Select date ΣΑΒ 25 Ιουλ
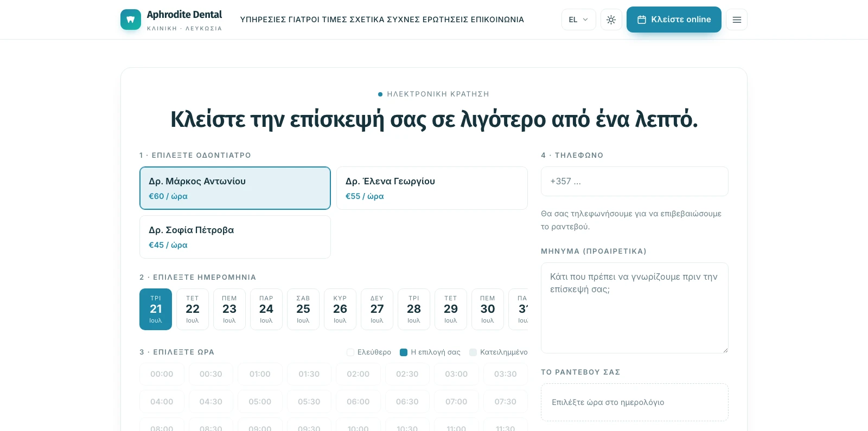This screenshot has height=431, width=868. (x=303, y=309)
